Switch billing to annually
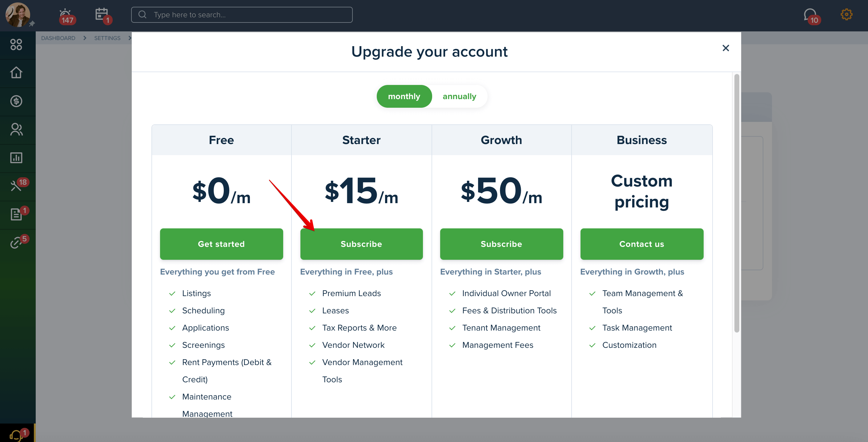This screenshot has width=868, height=442. [459, 96]
